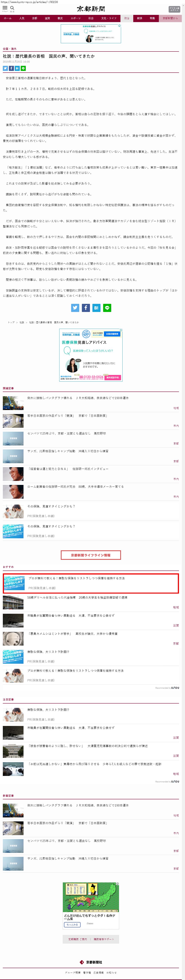The height and width of the screenshot is (980, 185).
Task: Click 社説 breadcrumb link
Action: coord(22,322)
